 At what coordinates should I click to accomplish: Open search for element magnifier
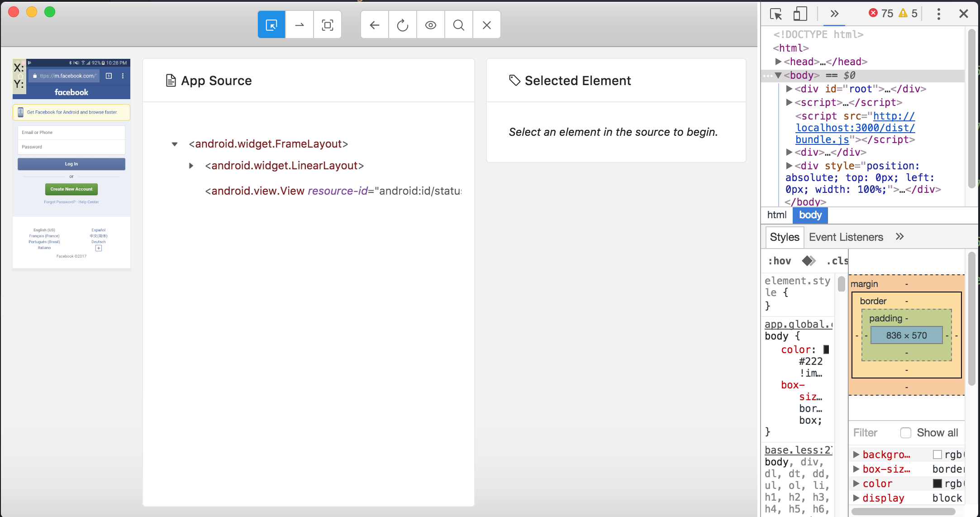(x=459, y=25)
